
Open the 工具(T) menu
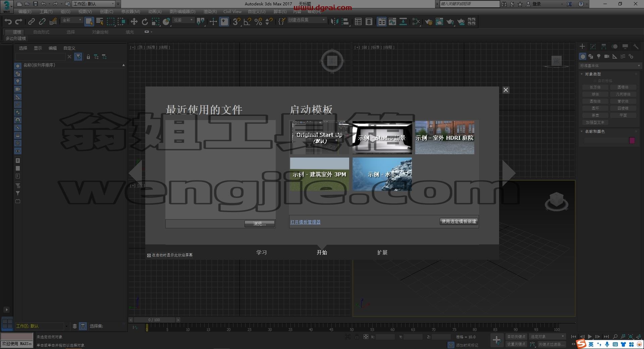[46, 12]
